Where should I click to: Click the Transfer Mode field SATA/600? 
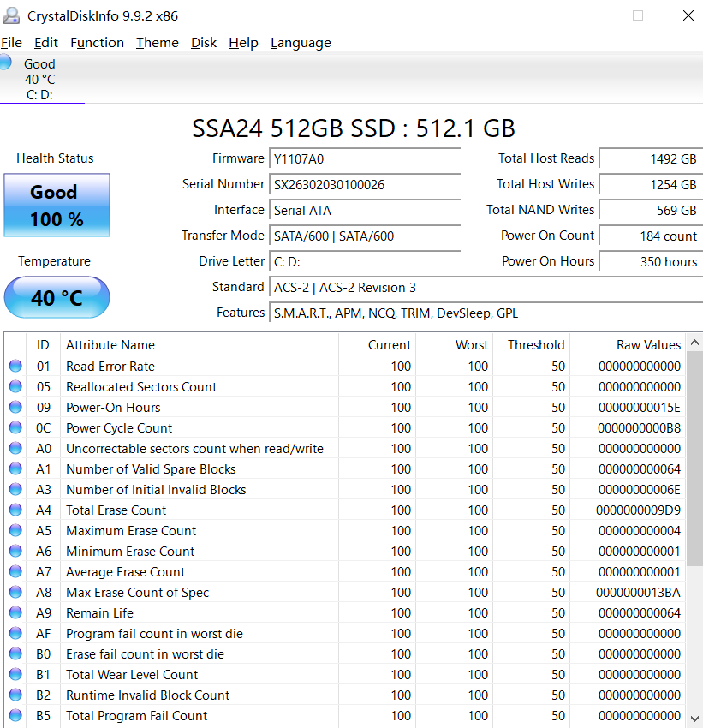365,236
